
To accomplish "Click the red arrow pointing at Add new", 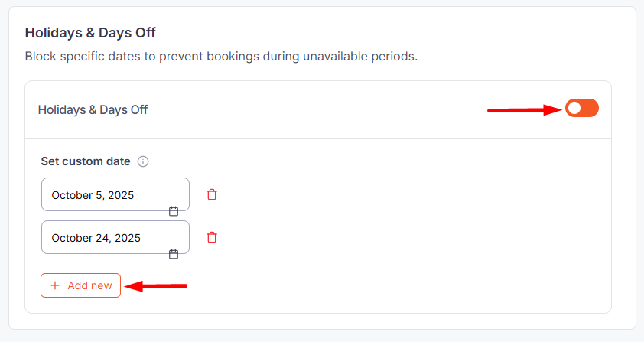I will [x=156, y=286].
